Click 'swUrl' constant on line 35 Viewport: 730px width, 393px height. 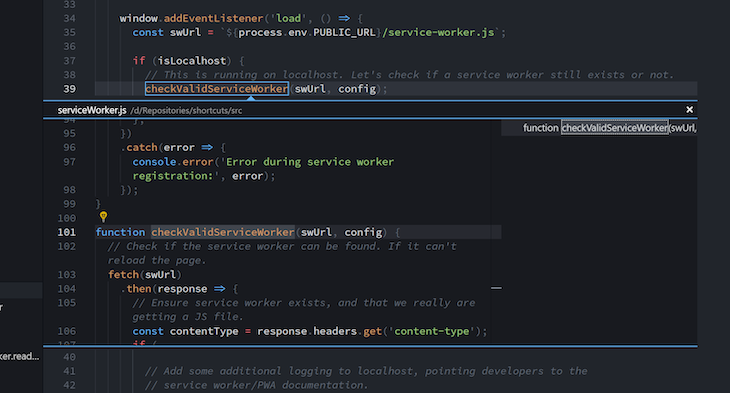[x=185, y=32]
